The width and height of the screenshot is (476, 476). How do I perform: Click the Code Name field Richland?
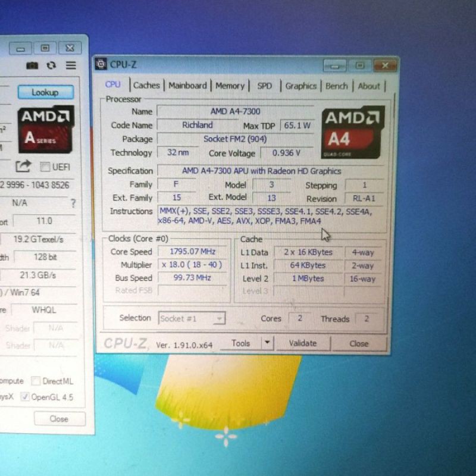[x=198, y=125]
